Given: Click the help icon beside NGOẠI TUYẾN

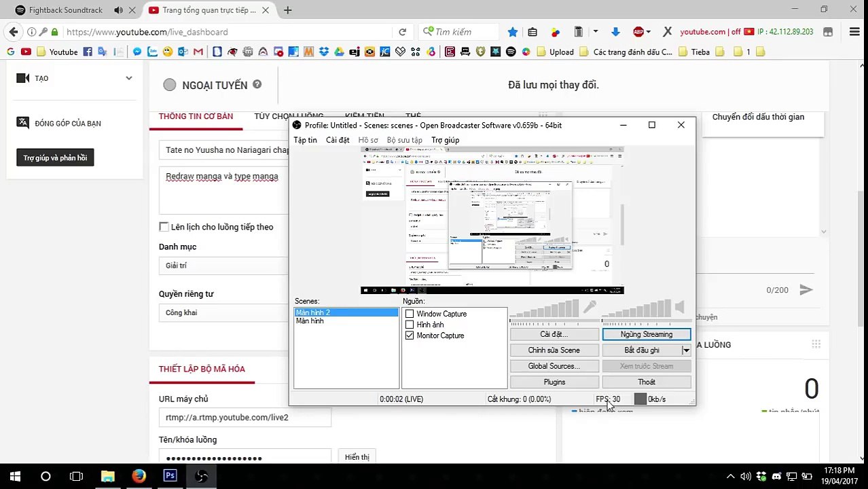Looking at the screenshot, I should click(257, 84).
